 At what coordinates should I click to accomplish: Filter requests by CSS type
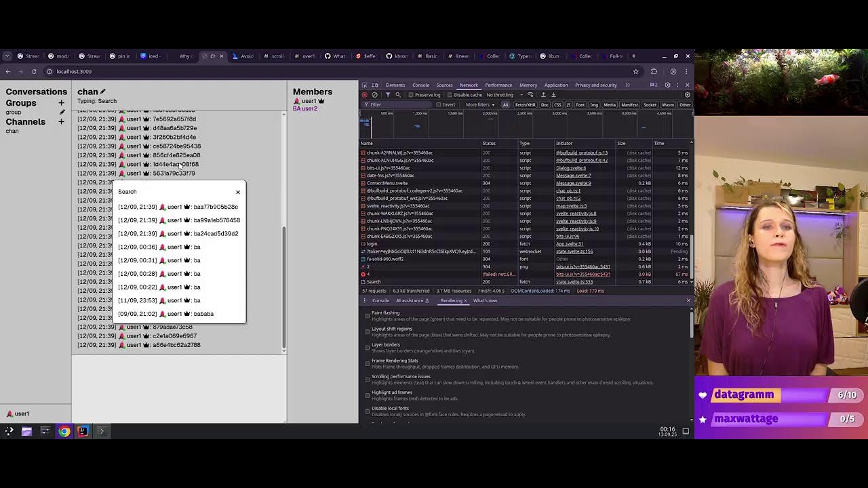pyautogui.click(x=558, y=105)
